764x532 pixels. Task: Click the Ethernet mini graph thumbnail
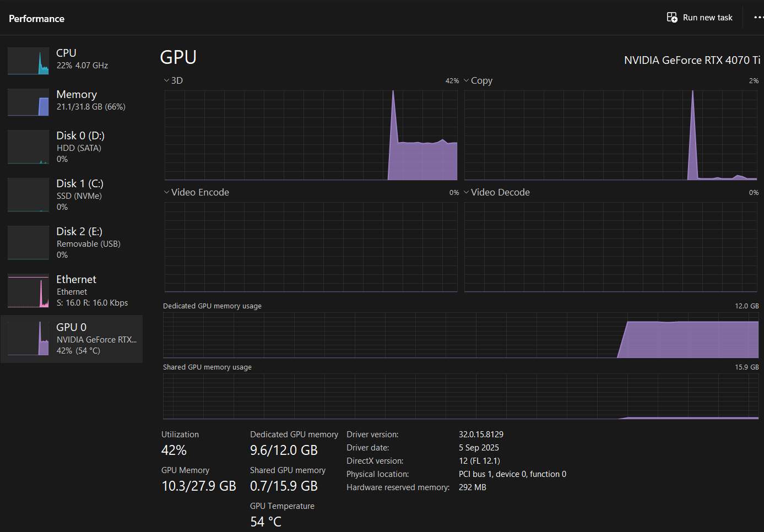[28, 291]
